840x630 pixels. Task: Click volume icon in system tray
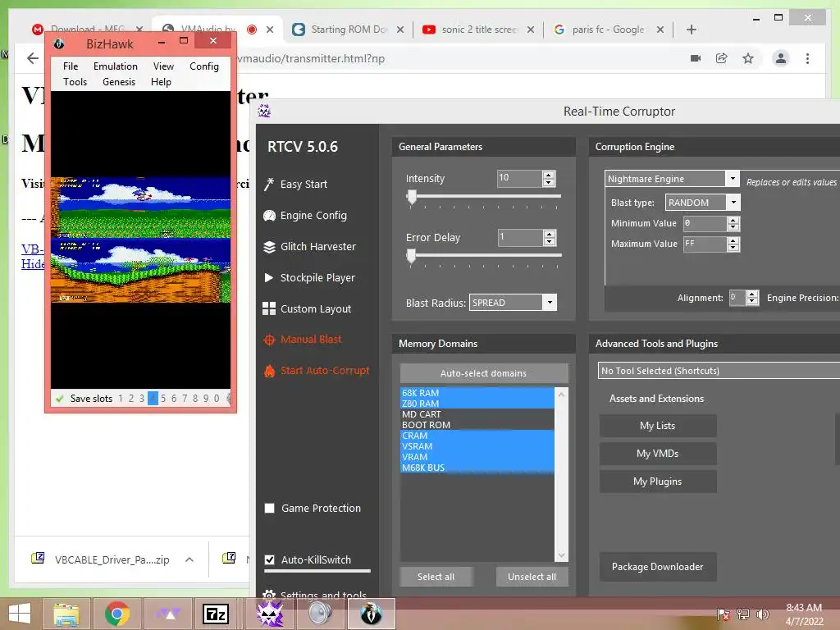[762, 614]
